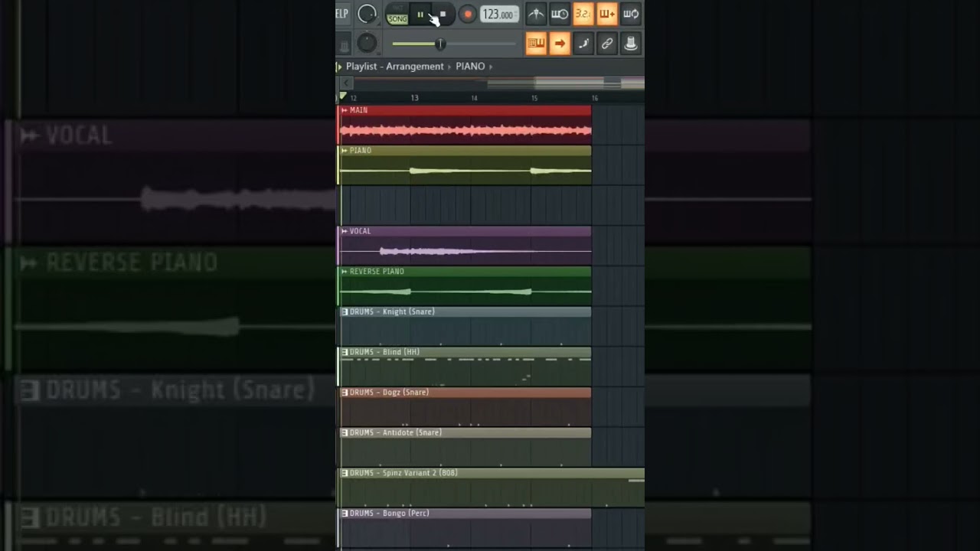Viewport: 980px width, 551px height.
Task: Open the HELP menu
Action: pos(342,14)
